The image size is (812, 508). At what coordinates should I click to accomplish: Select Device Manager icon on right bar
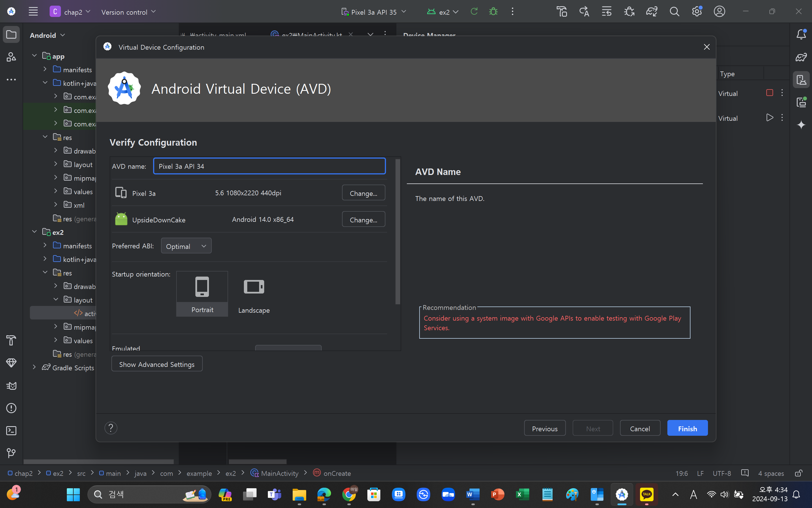tap(801, 80)
